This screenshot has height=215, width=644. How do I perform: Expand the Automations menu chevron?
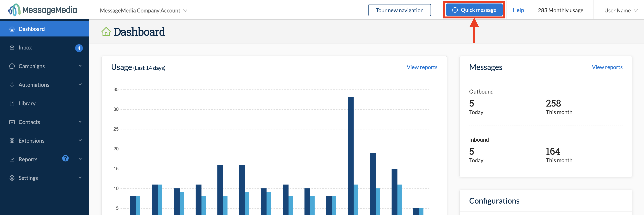(80, 84)
